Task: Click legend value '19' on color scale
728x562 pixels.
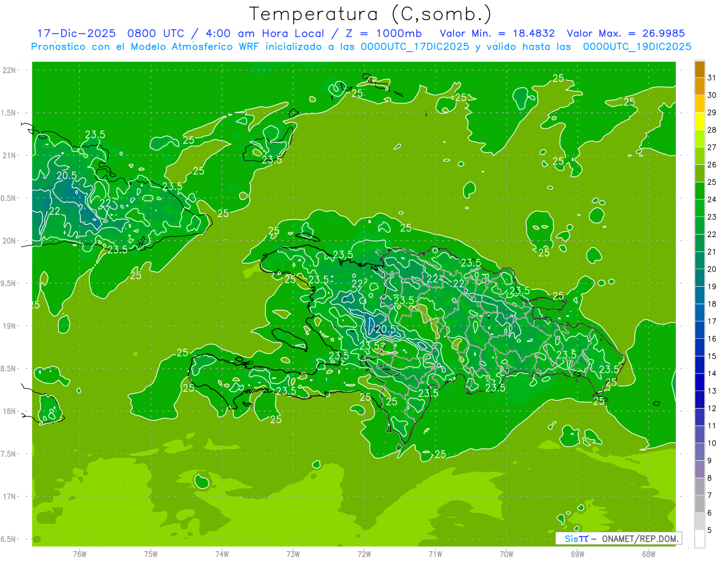Action: coord(712,287)
